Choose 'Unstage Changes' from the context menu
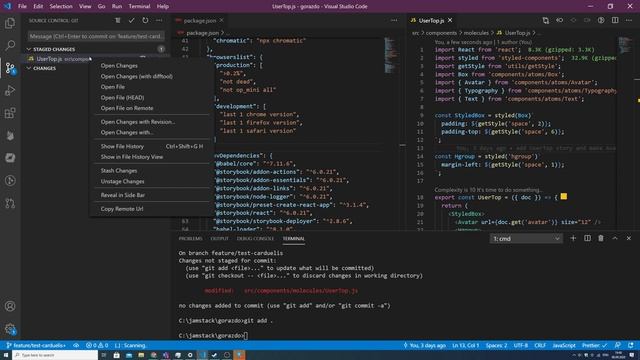The image size is (640, 360). click(122, 181)
